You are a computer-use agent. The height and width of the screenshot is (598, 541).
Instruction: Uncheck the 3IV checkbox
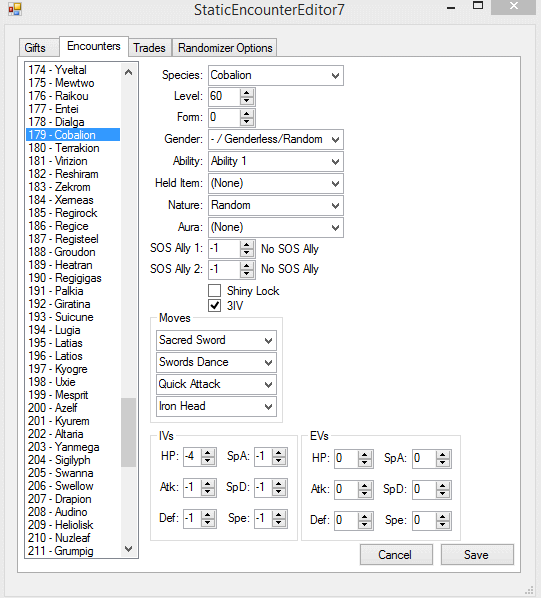tap(215, 305)
